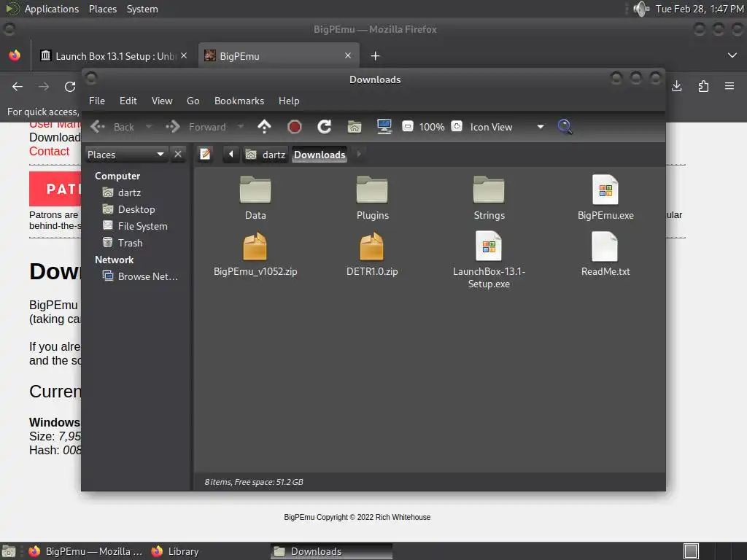747x560 pixels.
Task: Select DETR1.0.zip archive
Action: [x=372, y=254]
